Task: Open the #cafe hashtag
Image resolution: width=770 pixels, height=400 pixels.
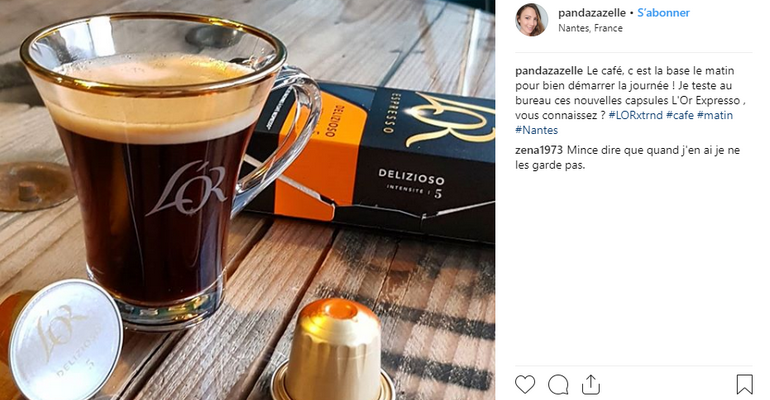Action: (680, 115)
